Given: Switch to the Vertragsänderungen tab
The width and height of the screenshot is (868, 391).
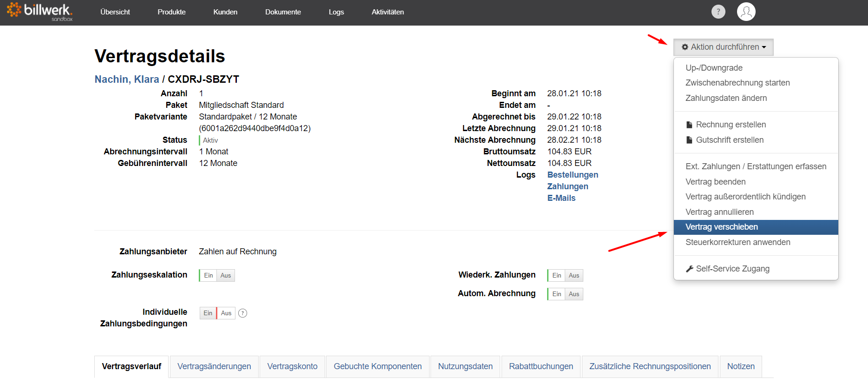Looking at the screenshot, I should coord(214,366).
